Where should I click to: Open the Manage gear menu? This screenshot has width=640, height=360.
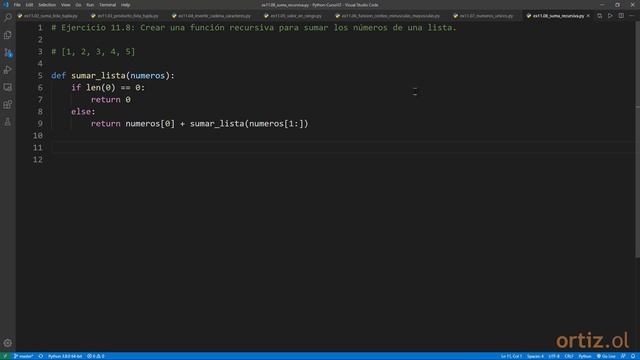(8, 343)
